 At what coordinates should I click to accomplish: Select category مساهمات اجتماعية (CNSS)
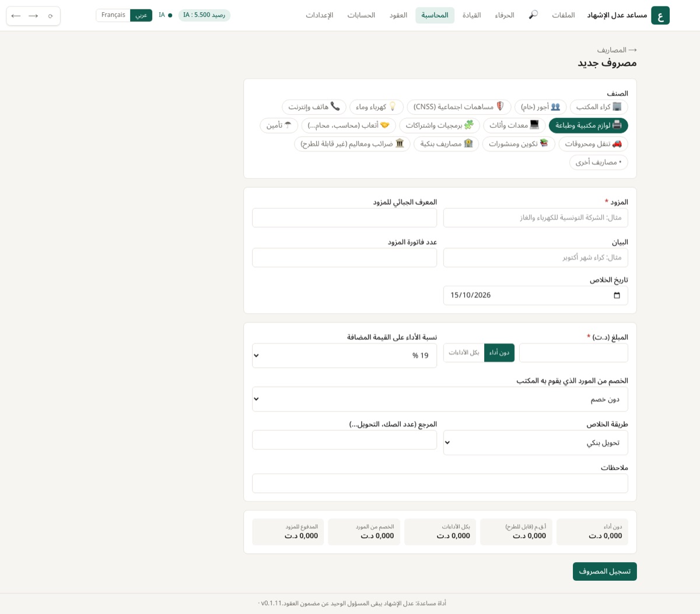click(x=459, y=107)
